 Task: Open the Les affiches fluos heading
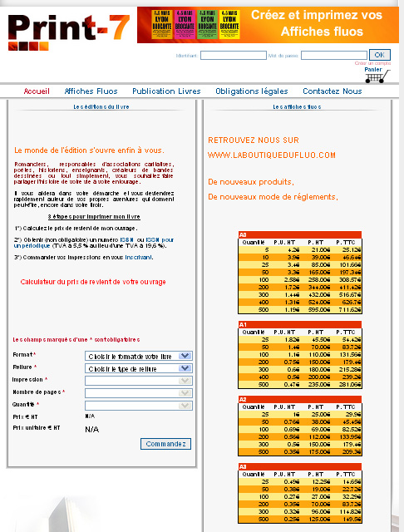click(297, 107)
